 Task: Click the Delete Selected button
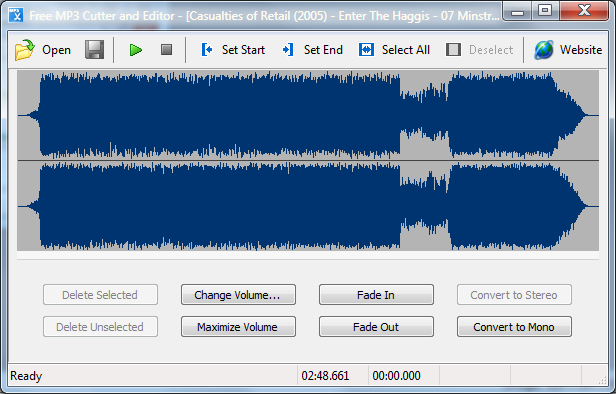point(100,295)
